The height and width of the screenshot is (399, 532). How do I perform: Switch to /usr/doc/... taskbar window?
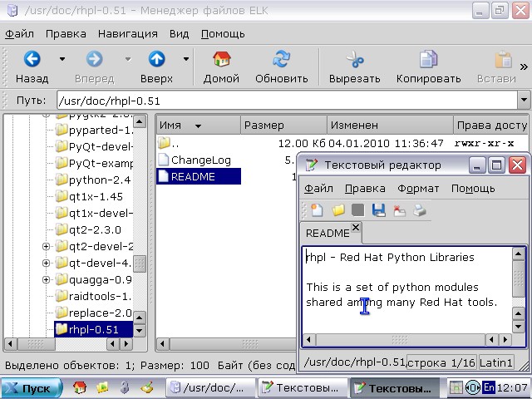[210, 387]
